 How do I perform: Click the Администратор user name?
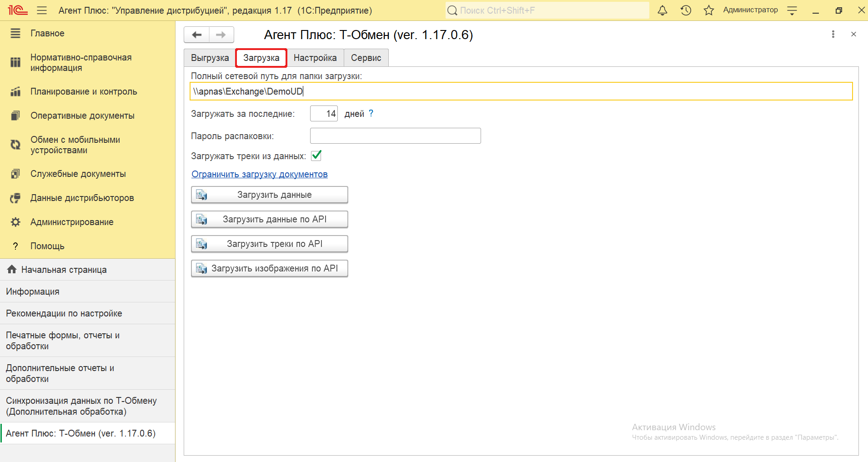click(750, 10)
